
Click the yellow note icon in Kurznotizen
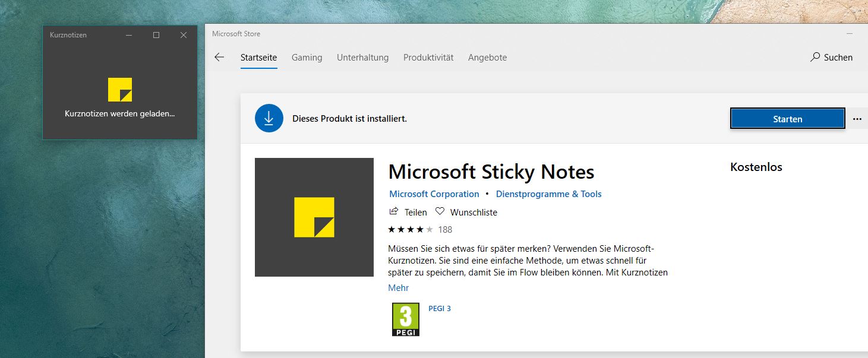(x=120, y=90)
